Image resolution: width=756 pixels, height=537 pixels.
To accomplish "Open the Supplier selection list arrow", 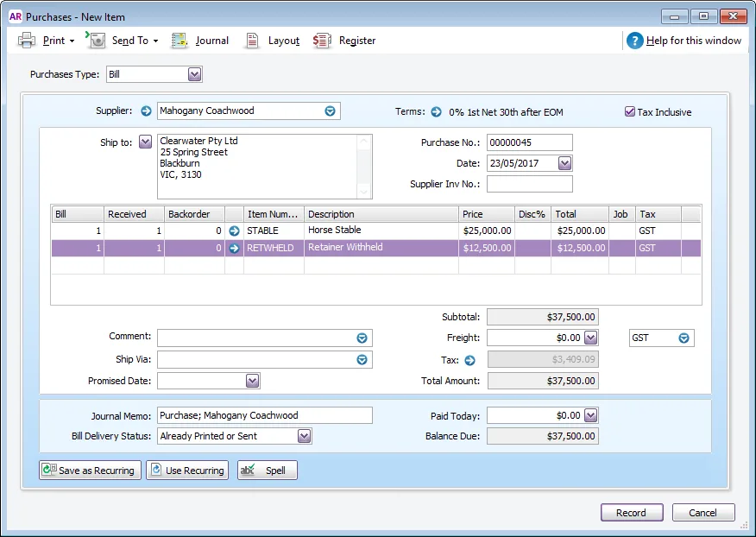I will click(330, 111).
